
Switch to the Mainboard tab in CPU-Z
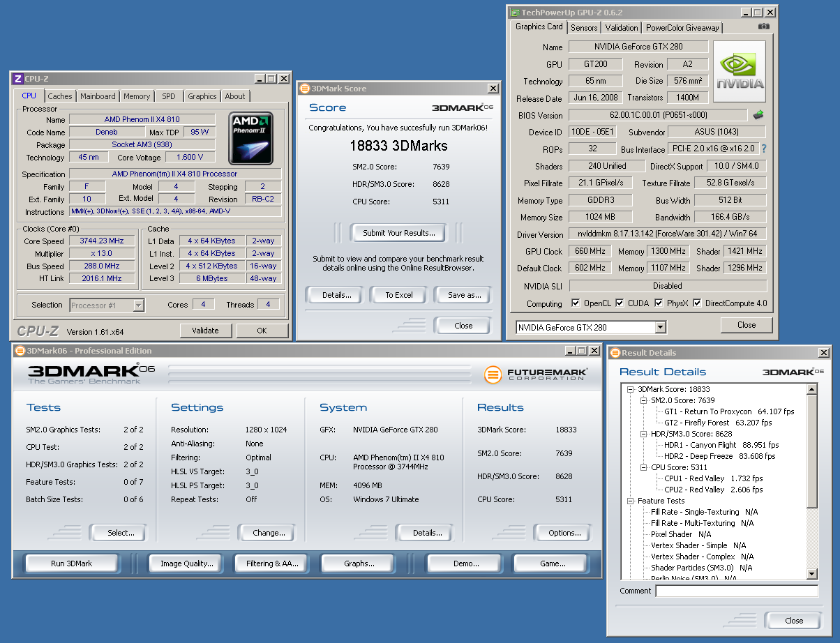pyautogui.click(x=98, y=96)
